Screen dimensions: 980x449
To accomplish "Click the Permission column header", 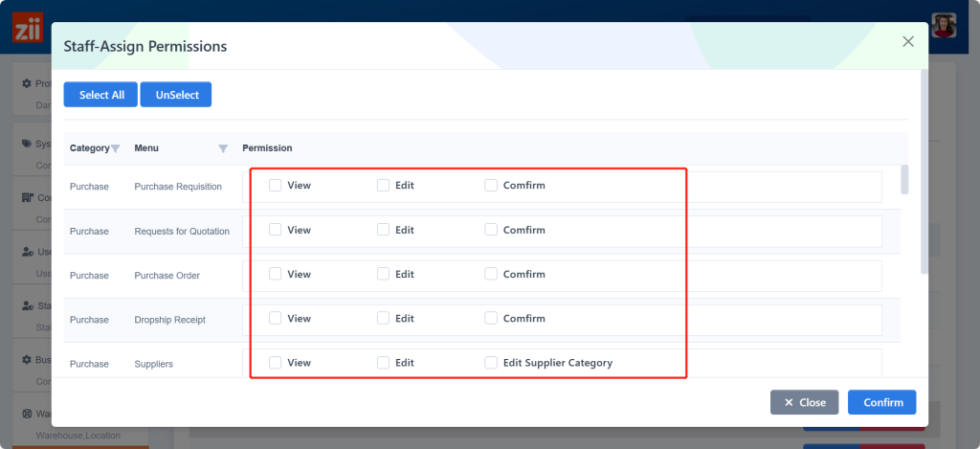I will [x=267, y=148].
